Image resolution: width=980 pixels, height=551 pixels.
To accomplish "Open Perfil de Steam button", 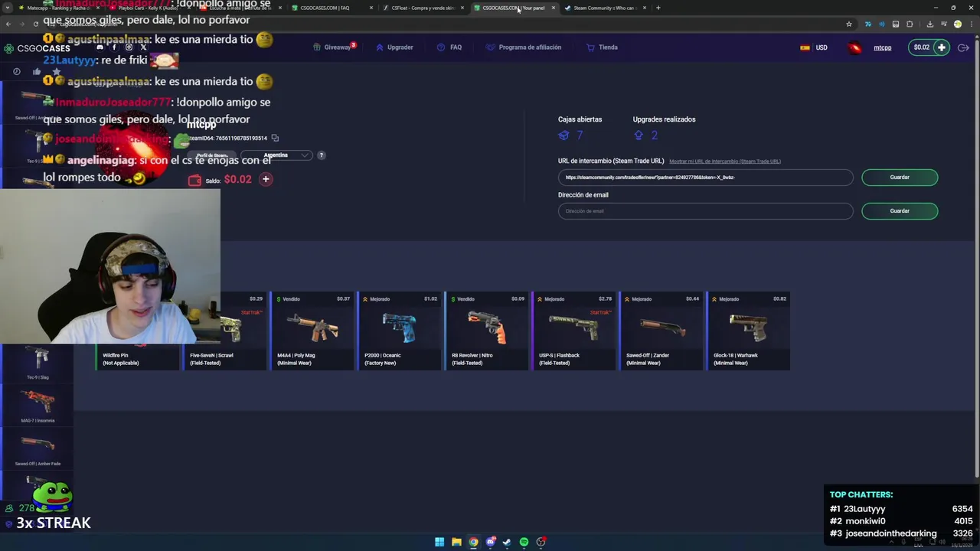I will click(x=212, y=155).
